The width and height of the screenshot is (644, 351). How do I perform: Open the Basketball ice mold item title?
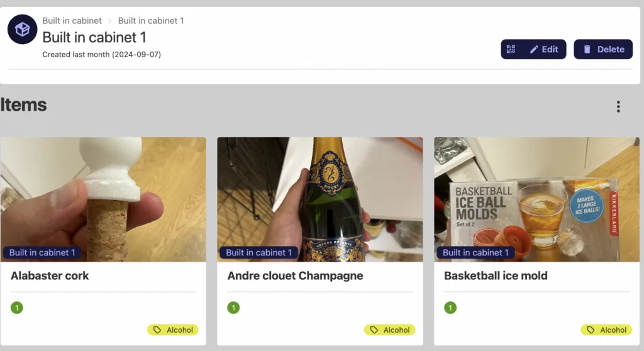click(496, 276)
